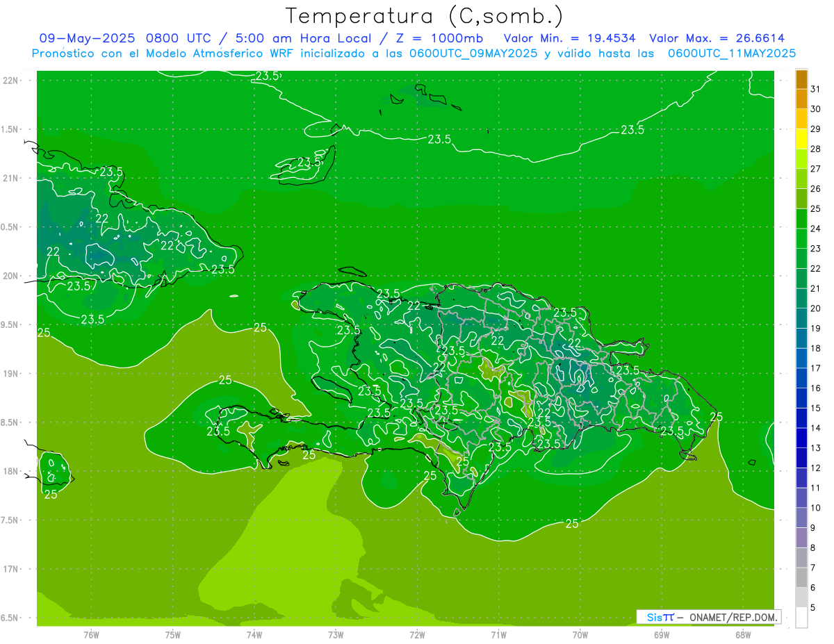
Task: Click the green swatch between 23 and 24
Action: (x=801, y=238)
